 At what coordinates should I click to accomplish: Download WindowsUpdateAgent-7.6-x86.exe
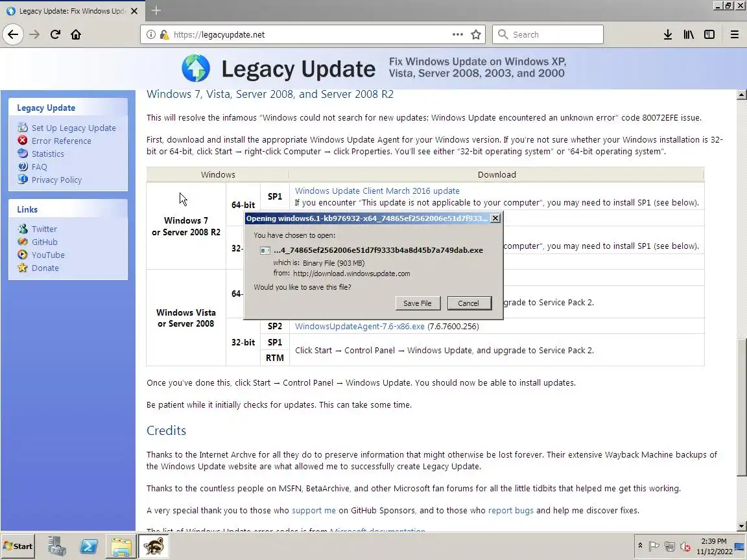(x=360, y=326)
